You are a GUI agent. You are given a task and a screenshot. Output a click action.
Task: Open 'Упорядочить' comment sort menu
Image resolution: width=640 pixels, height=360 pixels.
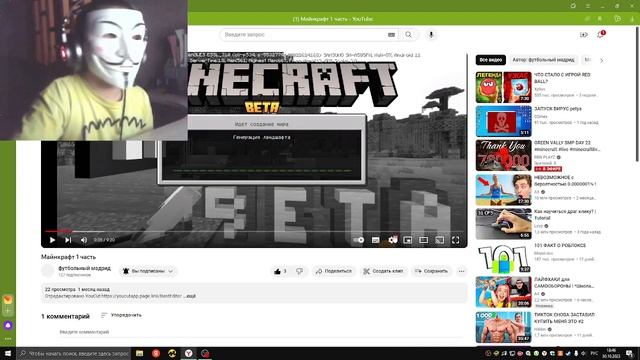click(121, 315)
